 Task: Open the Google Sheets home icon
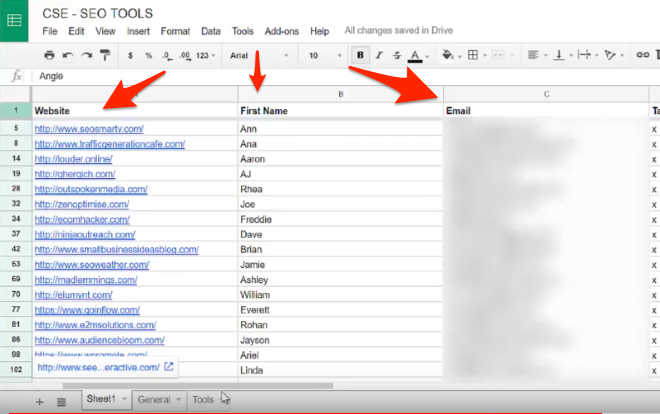(x=16, y=21)
